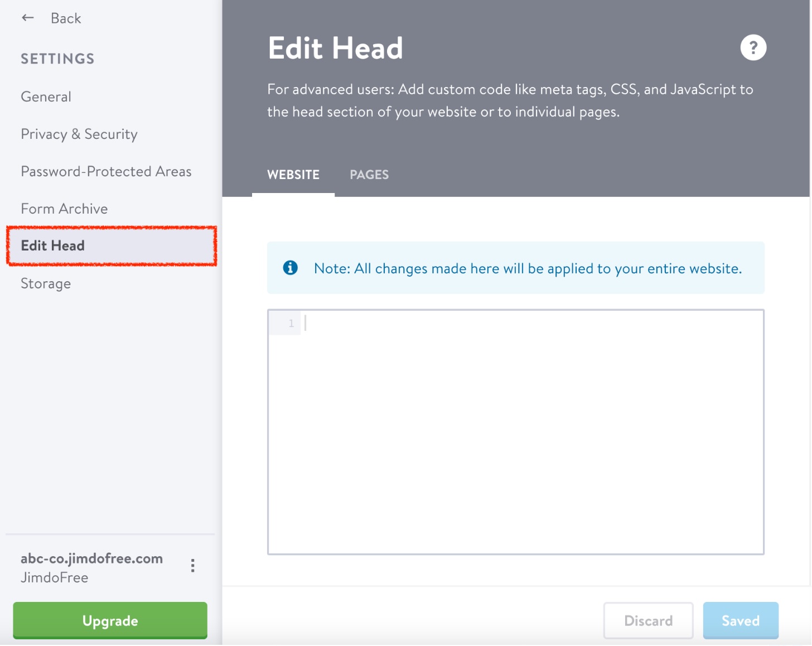
Task: Click the abc-co.jimdofree.com site name
Action: click(91, 559)
